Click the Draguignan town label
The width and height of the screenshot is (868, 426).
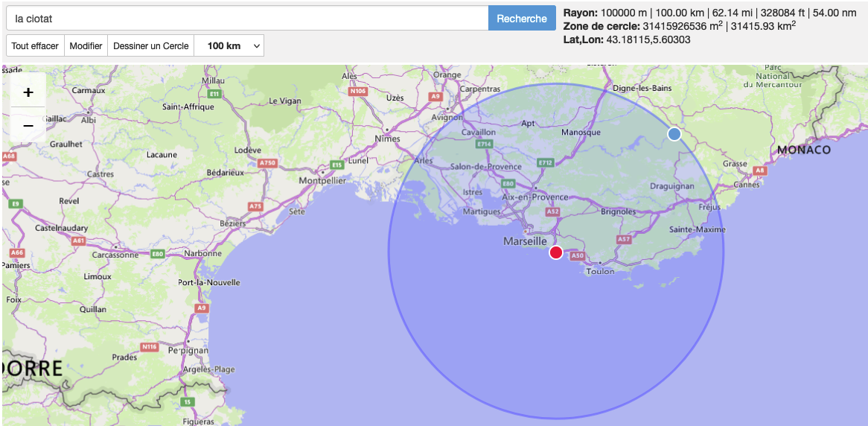(x=671, y=186)
